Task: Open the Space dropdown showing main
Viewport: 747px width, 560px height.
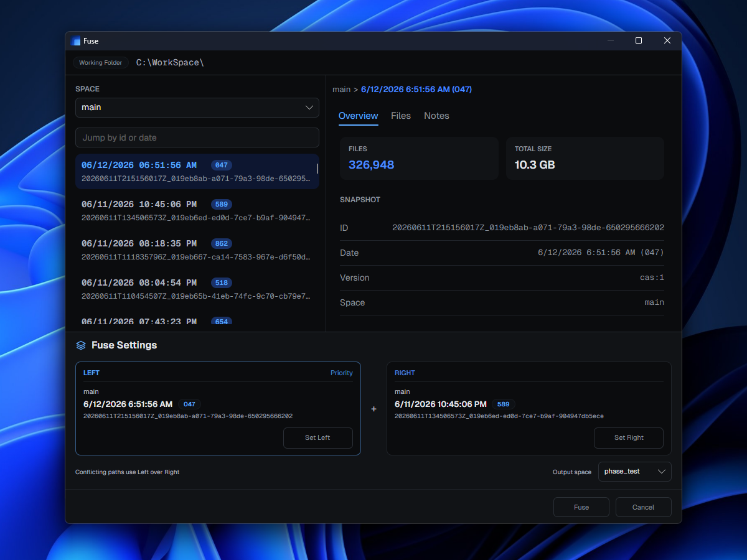Action: (x=197, y=108)
